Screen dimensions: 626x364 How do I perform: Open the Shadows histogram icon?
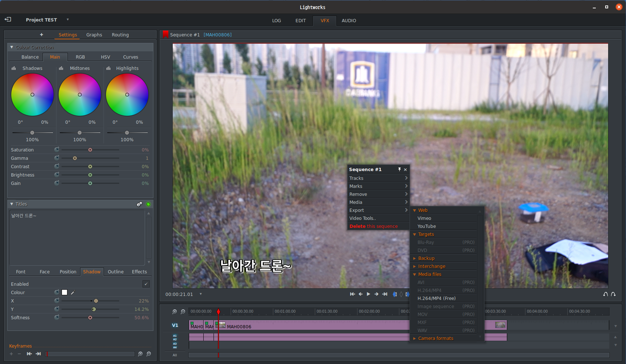[x=14, y=68]
